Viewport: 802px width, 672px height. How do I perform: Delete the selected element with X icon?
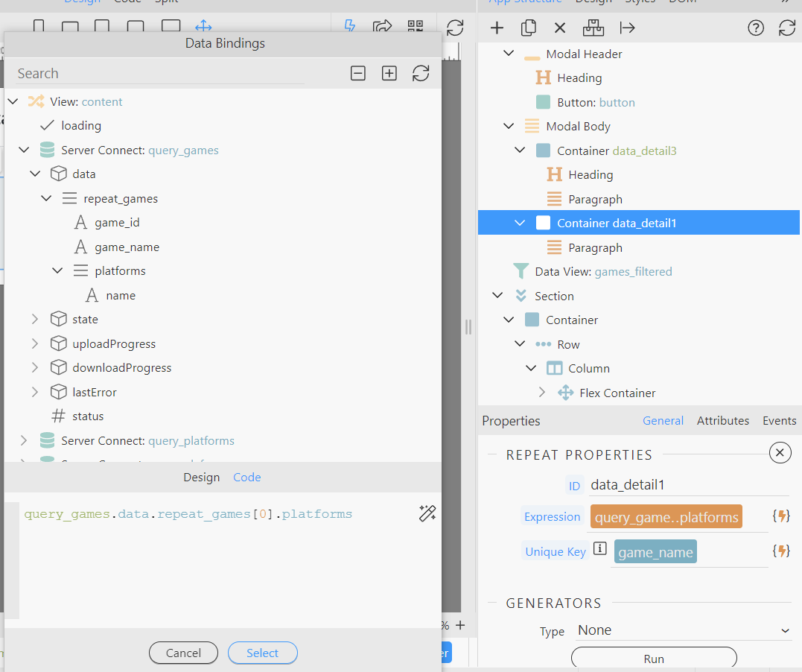point(560,28)
